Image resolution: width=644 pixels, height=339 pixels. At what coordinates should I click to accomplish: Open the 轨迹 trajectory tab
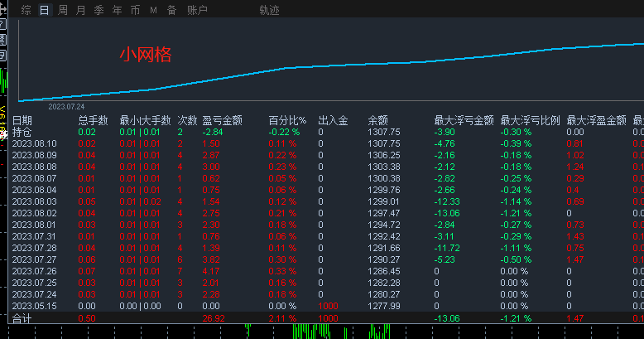(269, 10)
